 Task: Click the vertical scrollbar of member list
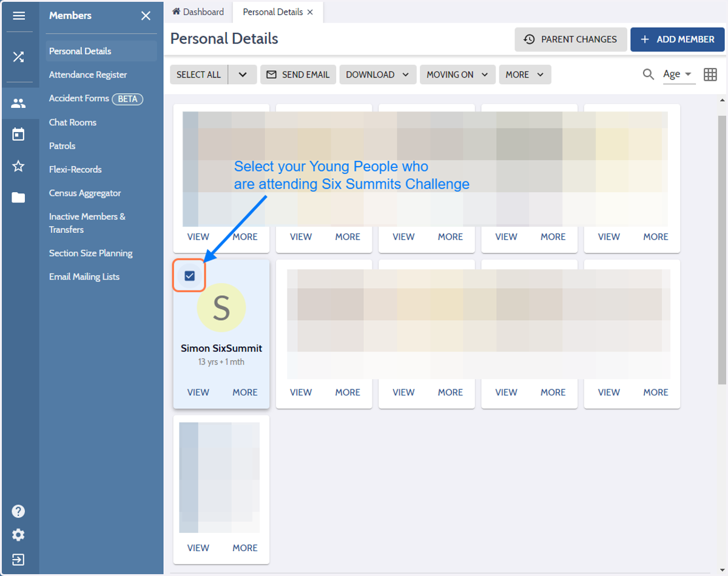[x=722, y=249]
